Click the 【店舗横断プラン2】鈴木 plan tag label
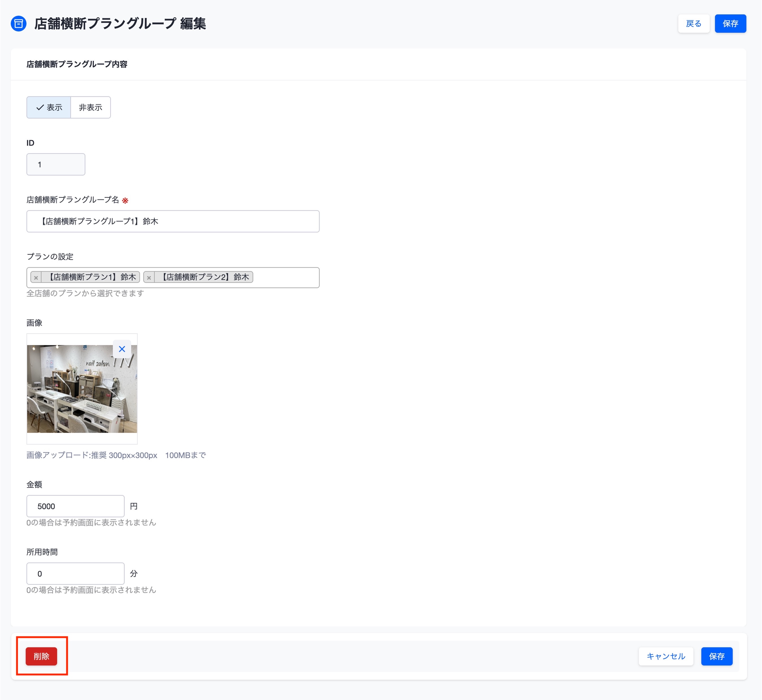The width and height of the screenshot is (762, 700). point(204,277)
